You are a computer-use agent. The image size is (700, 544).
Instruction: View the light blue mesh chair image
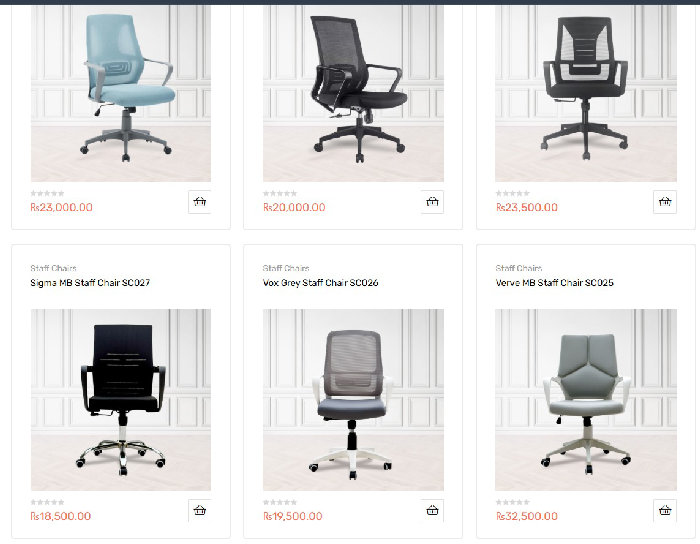coord(121,93)
